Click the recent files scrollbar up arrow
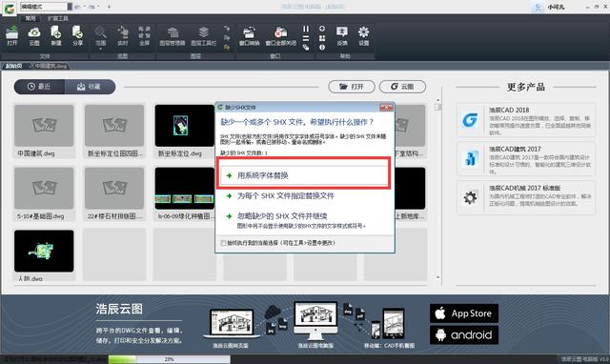This screenshot has width=610, height=364. pyautogui.click(x=438, y=100)
